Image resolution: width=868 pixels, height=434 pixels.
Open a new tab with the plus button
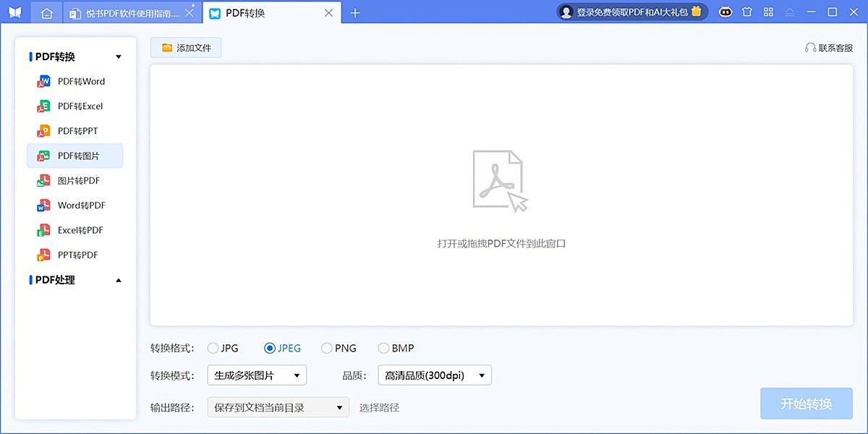354,12
